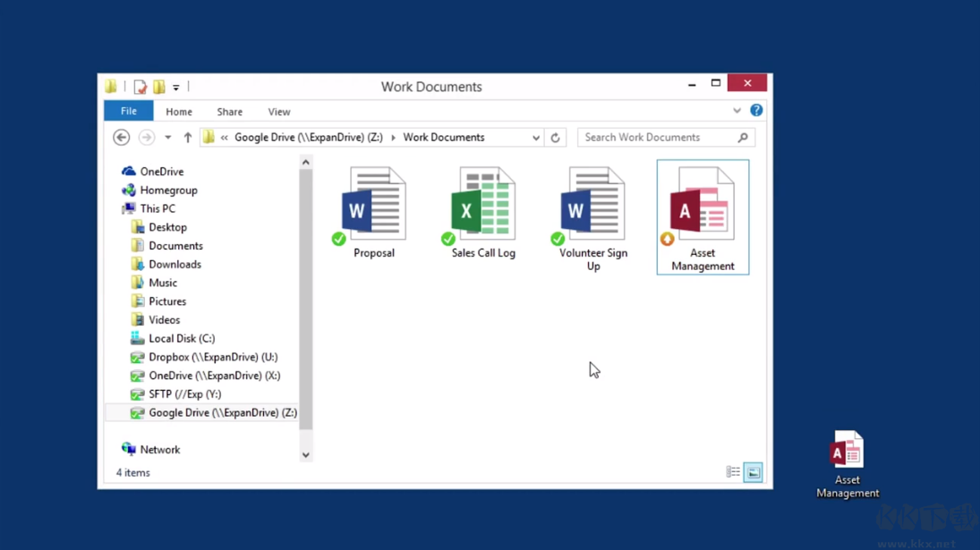
Task: Select Asset Management file in Work Documents window
Action: 703,217
